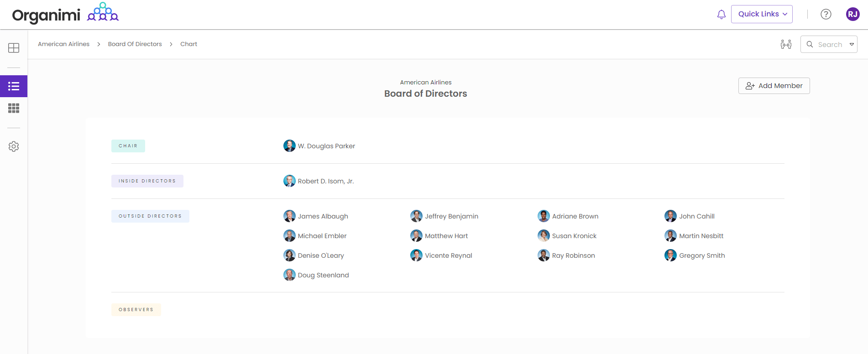Click Denise O'Leary's avatar photo
The height and width of the screenshot is (354, 868).
click(289, 255)
